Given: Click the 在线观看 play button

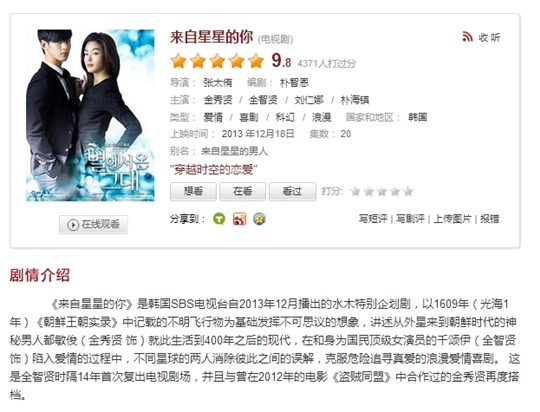Looking at the screenshot, I should pos(93,225).
